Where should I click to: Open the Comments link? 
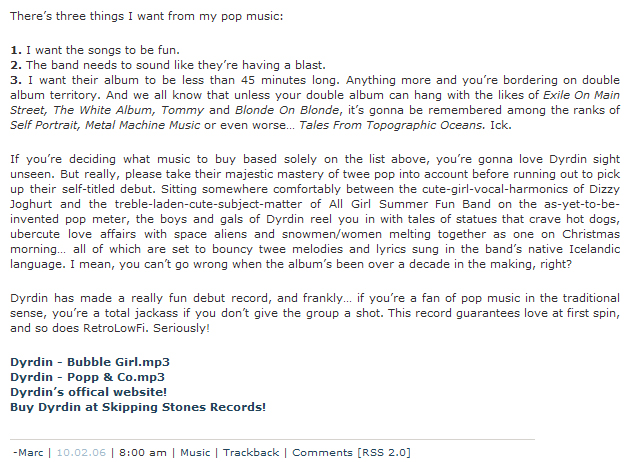tap(322, 452)
